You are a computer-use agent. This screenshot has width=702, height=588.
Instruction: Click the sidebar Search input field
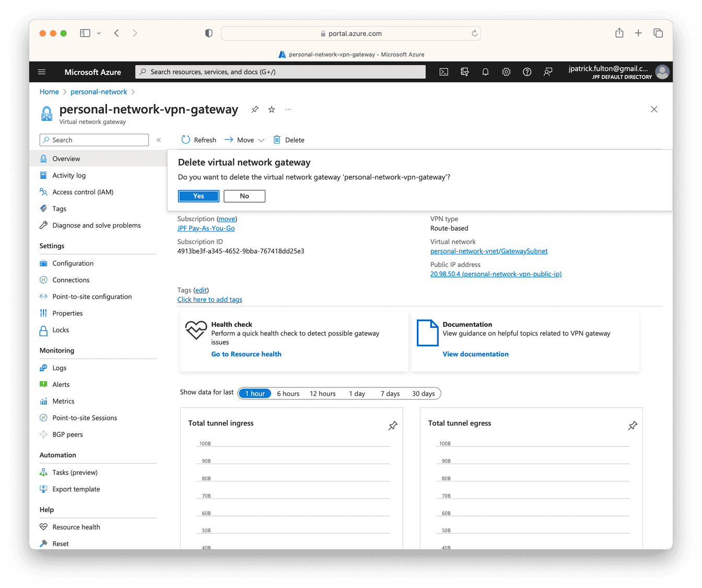pyautogui.click(x=94, y=140)
